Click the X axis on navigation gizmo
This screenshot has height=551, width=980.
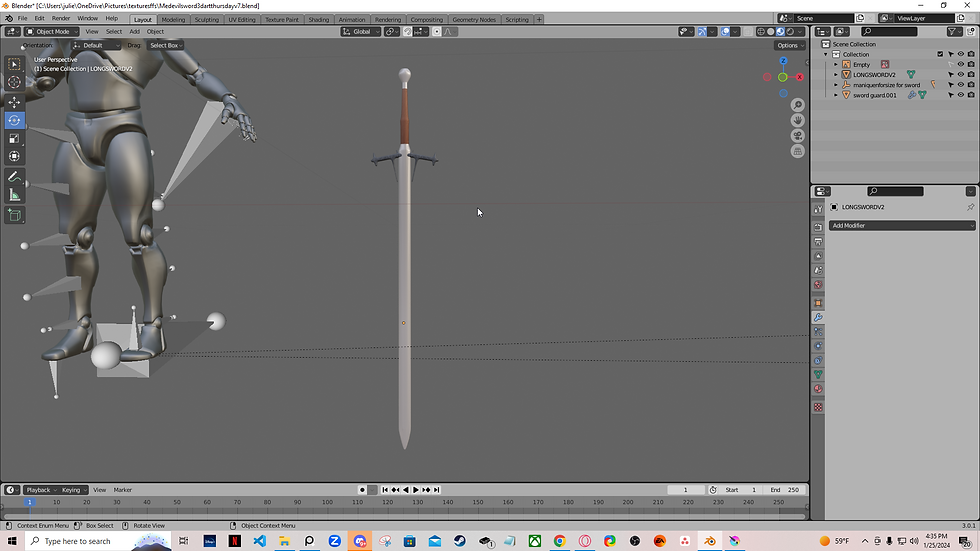pyautogui.click(x=799, y=77)
